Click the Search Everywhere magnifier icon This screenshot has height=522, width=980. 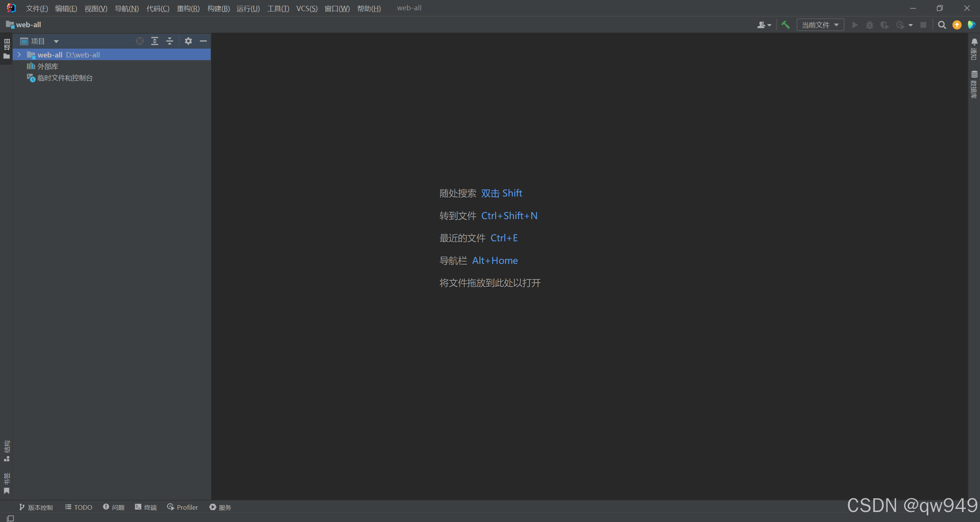942,25
